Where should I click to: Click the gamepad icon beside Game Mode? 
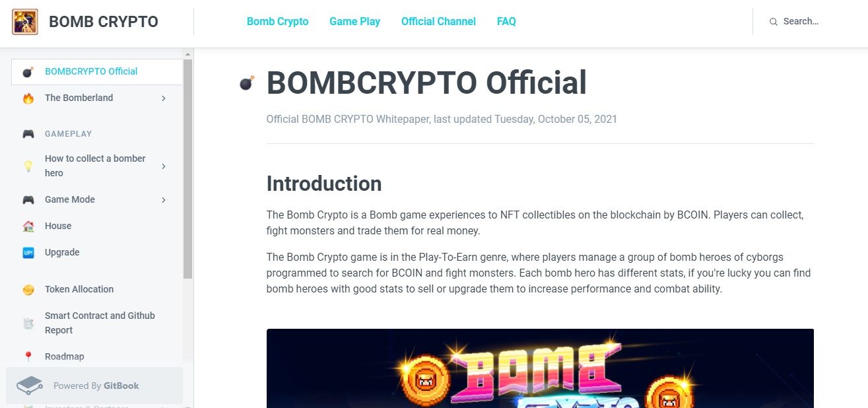click(x=28, y=200)
